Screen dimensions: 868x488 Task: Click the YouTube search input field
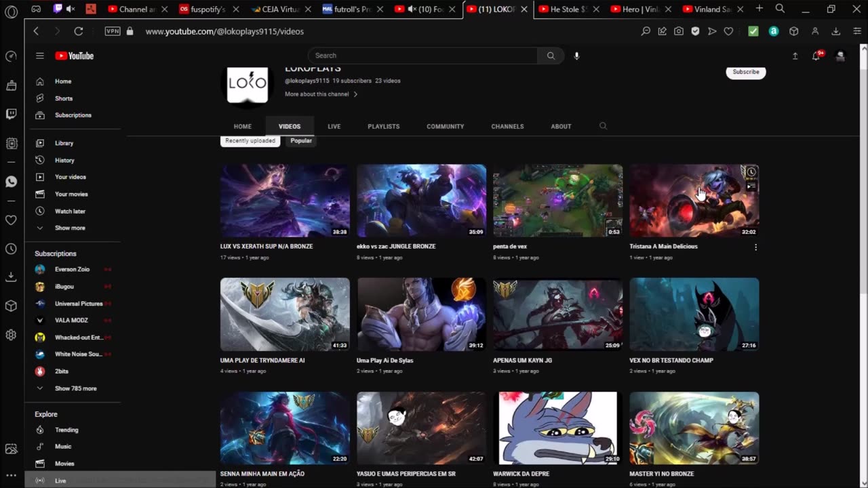[x=423, y=56]
